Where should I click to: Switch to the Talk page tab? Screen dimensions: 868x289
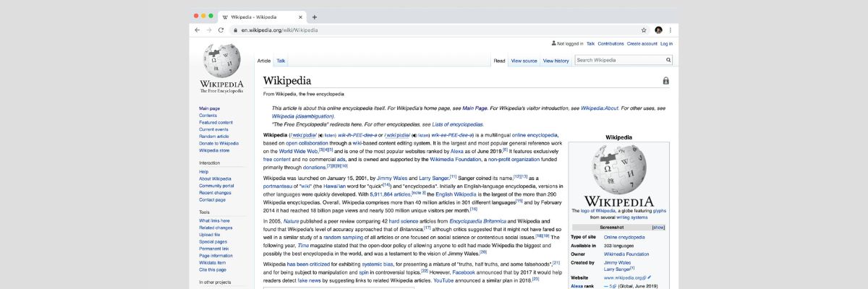(x=281, y=61)
